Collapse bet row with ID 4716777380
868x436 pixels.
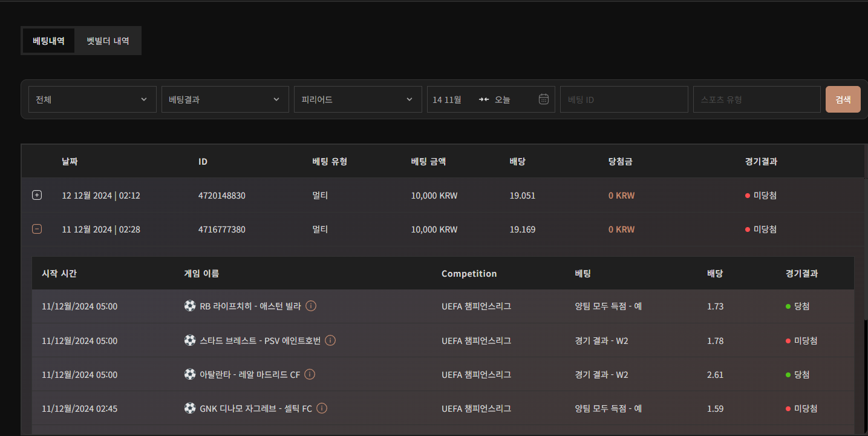coord(37,229)
